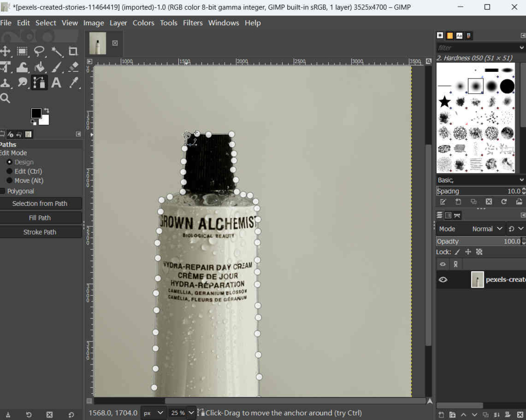Select the Crop tool

point(73,51)
